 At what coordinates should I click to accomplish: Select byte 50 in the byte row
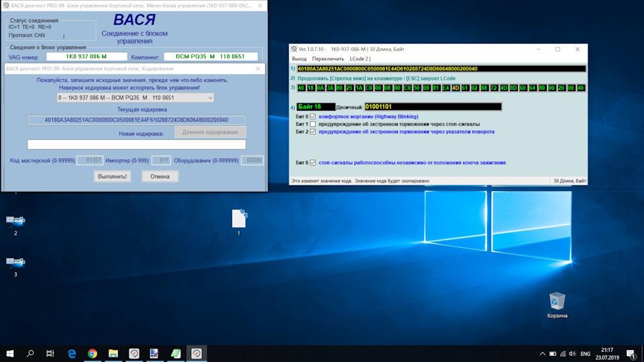(x=417, y=88)
